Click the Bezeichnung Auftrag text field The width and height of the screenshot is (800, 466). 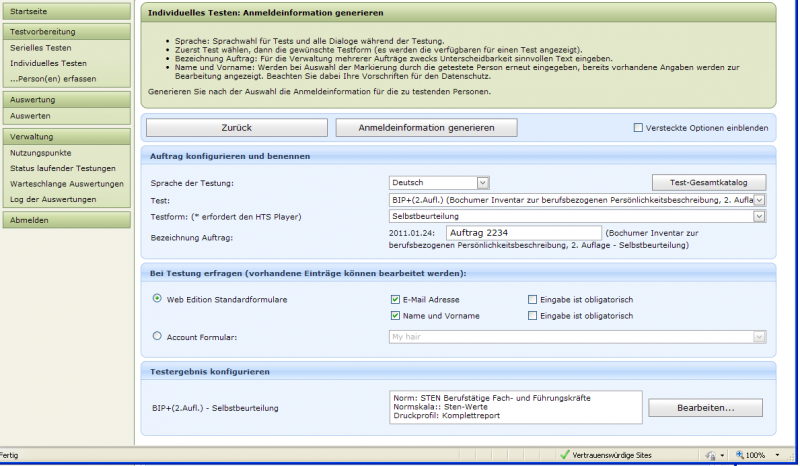coord(523,233)
